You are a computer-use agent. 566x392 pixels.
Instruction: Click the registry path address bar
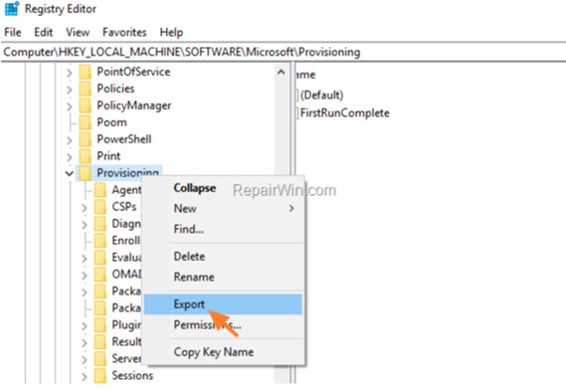coord(283,53)
